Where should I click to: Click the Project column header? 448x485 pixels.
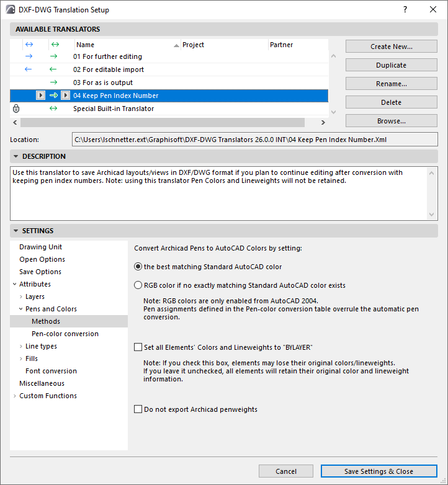coord(224,45)
